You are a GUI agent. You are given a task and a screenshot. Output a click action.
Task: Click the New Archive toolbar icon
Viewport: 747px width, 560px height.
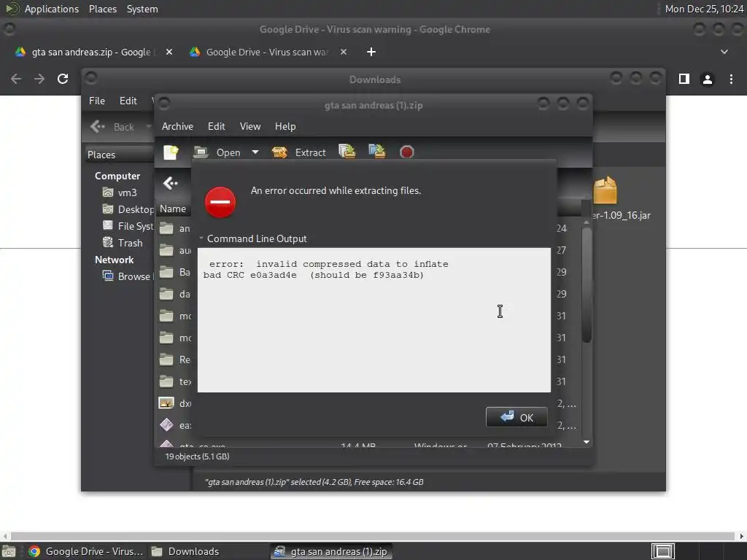[x=171, y=152]
